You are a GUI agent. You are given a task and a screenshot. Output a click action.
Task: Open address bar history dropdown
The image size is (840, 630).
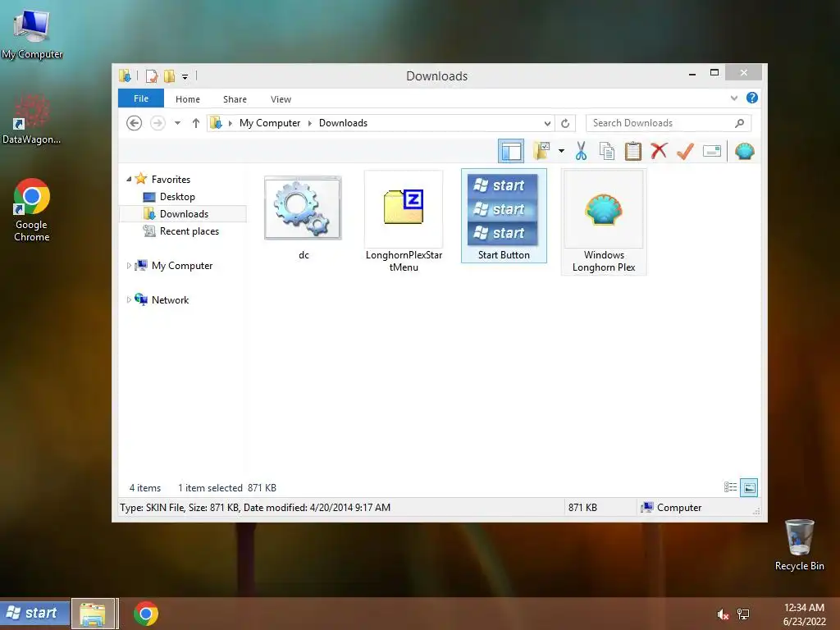pos(547,123)
